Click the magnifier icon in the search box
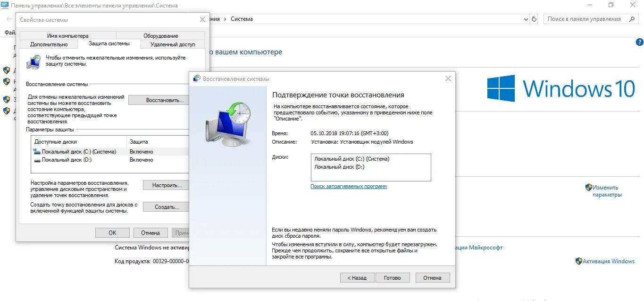Image resolution: width=644 pixels, height=301 pixels. tap(632, 19)
